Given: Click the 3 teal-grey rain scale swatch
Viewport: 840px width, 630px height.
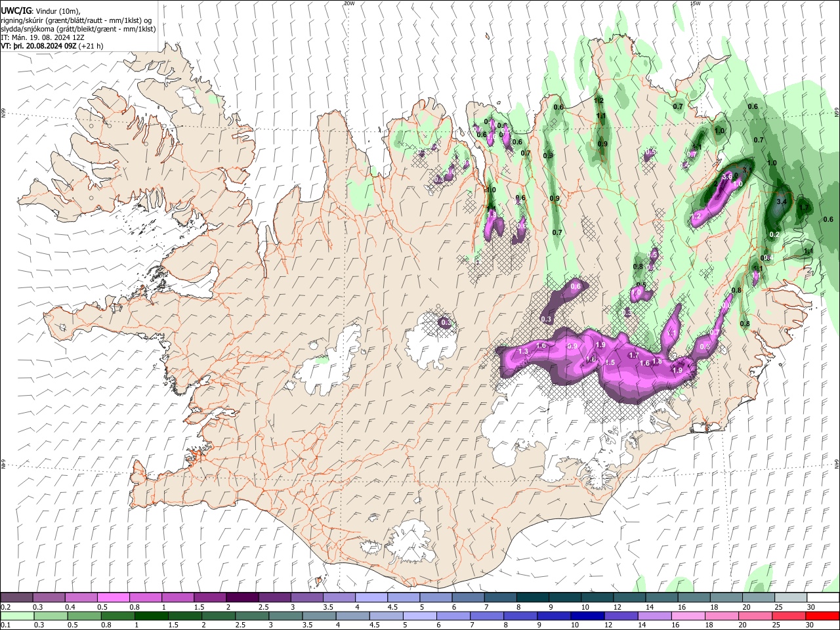Looking at the screenshot, I should [285, 616].
